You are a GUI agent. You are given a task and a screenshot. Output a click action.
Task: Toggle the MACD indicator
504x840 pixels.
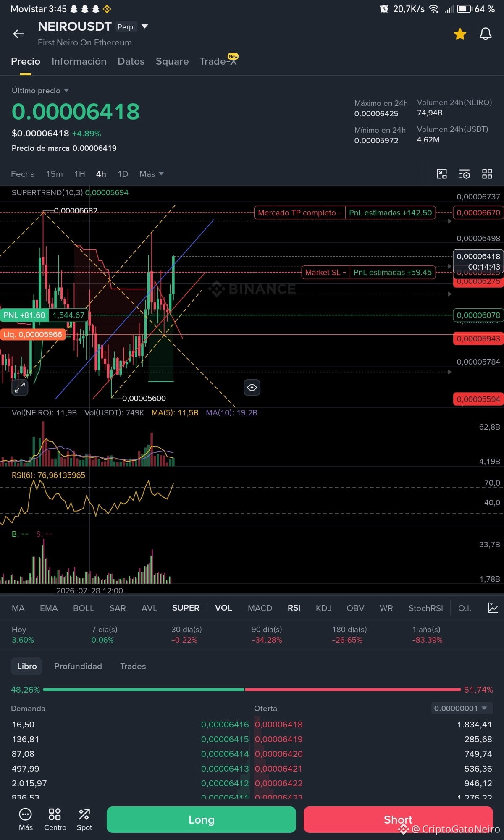click(x=260, y=608)
